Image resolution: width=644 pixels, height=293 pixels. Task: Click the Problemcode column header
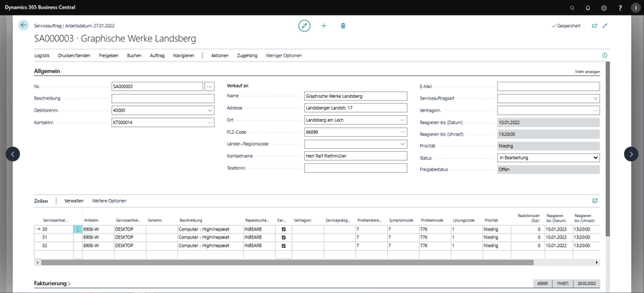pyautogui.click(x=431, y=221)
